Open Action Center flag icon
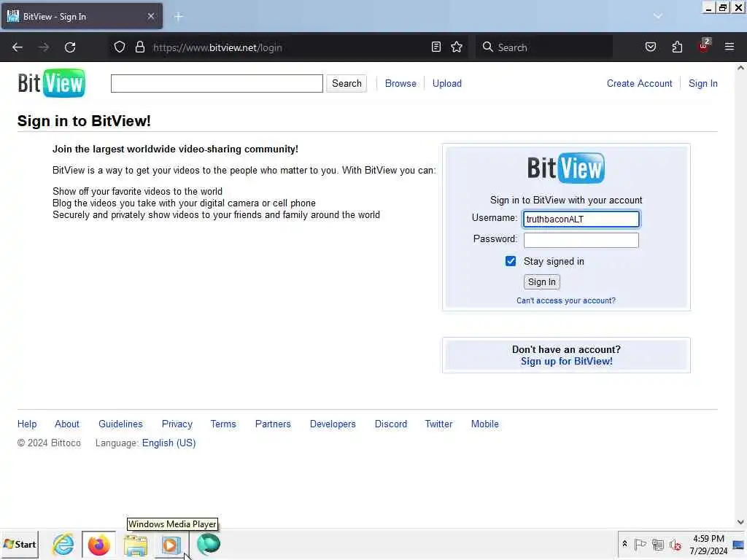 coord(640,544)
